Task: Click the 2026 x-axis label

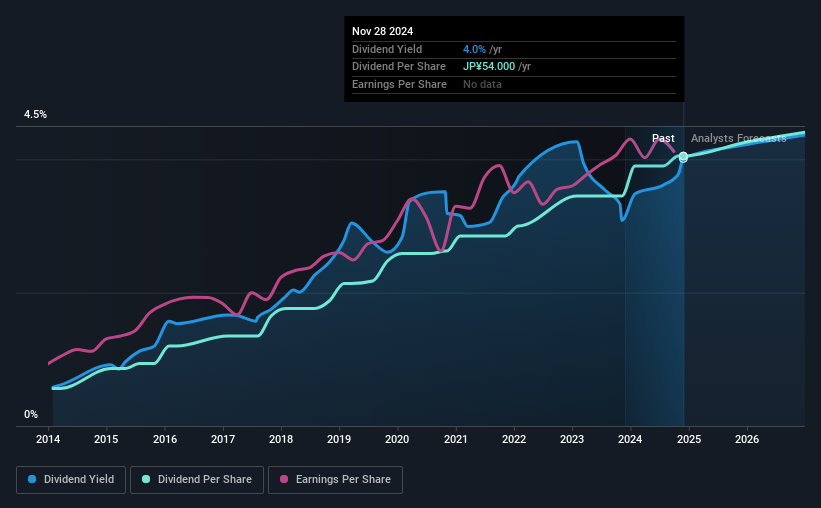Action: point(747,439)
